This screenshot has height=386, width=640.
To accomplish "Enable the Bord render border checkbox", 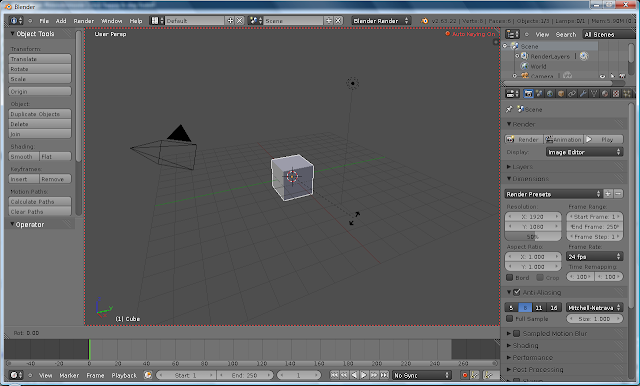I will tap(509, 277).
